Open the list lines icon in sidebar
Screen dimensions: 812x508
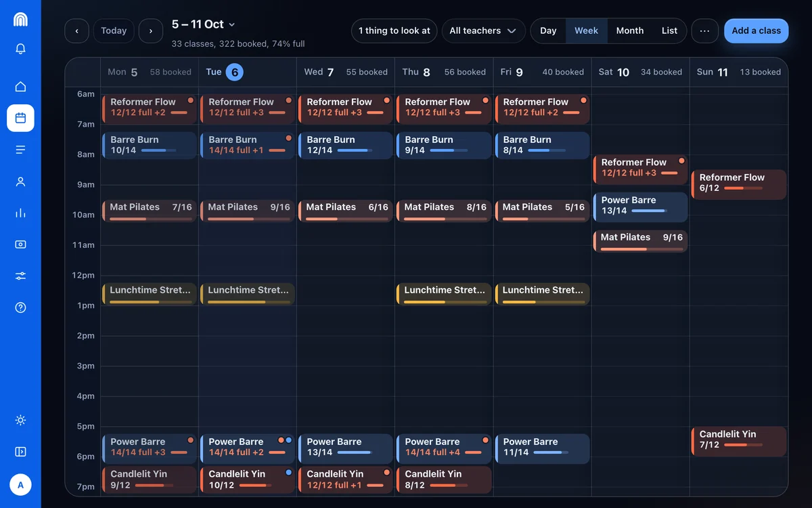(x=20, y=150)
